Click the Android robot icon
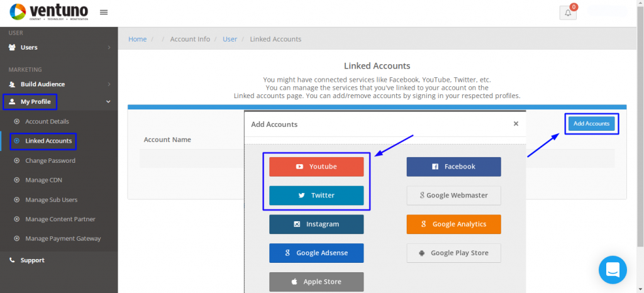 coord(422,253)
